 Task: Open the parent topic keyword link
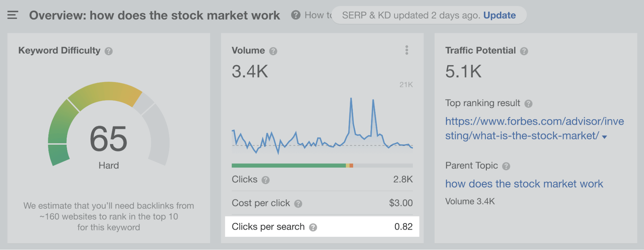pyautogui.click(x=524, y=184)
